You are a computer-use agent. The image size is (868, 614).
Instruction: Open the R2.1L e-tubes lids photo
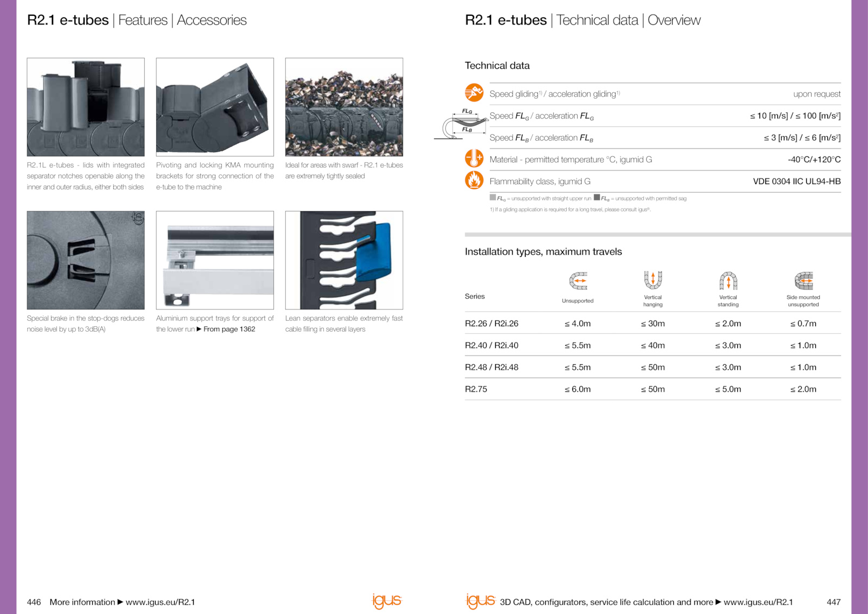pos(86,107)
